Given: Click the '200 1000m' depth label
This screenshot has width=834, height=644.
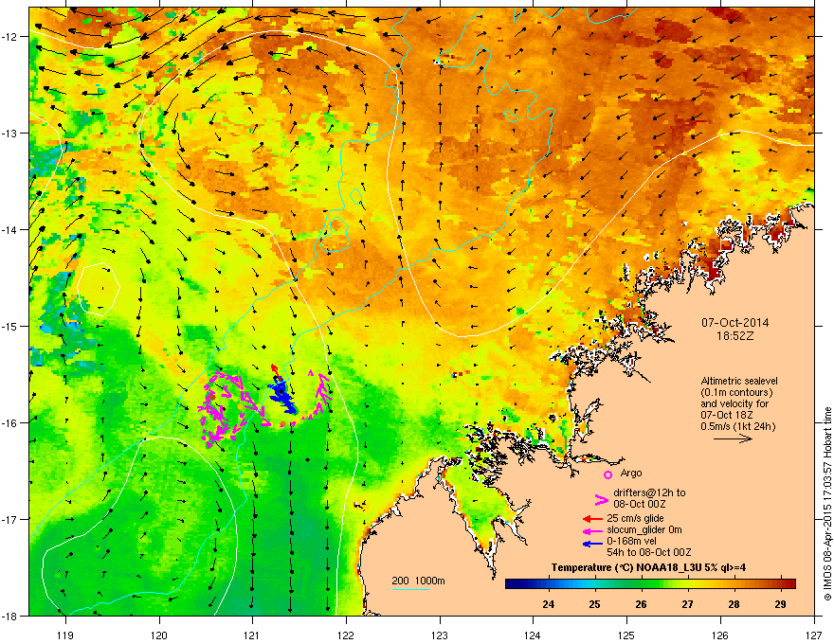Looking at the screenshot, I should [x=418, y=581].
